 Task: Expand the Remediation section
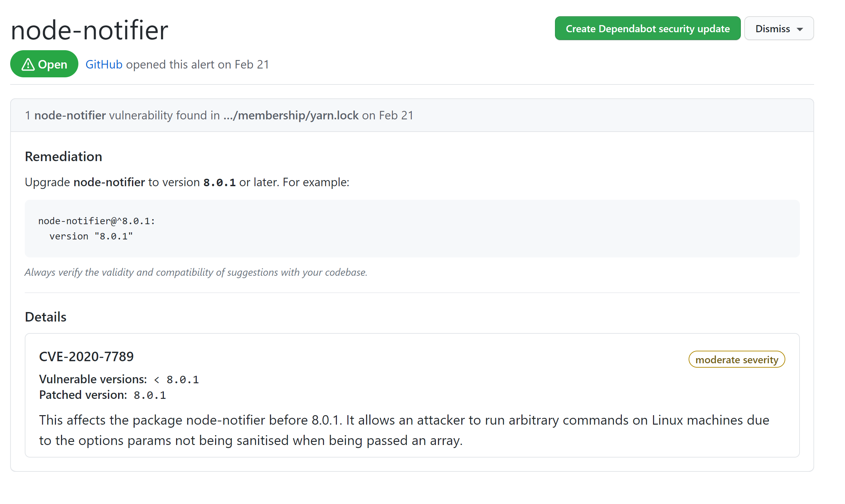pos(63,157)
